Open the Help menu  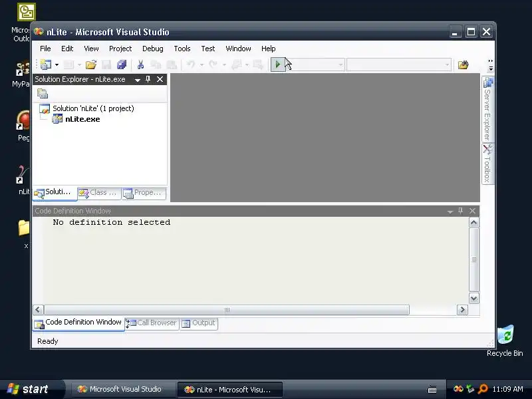269,49
